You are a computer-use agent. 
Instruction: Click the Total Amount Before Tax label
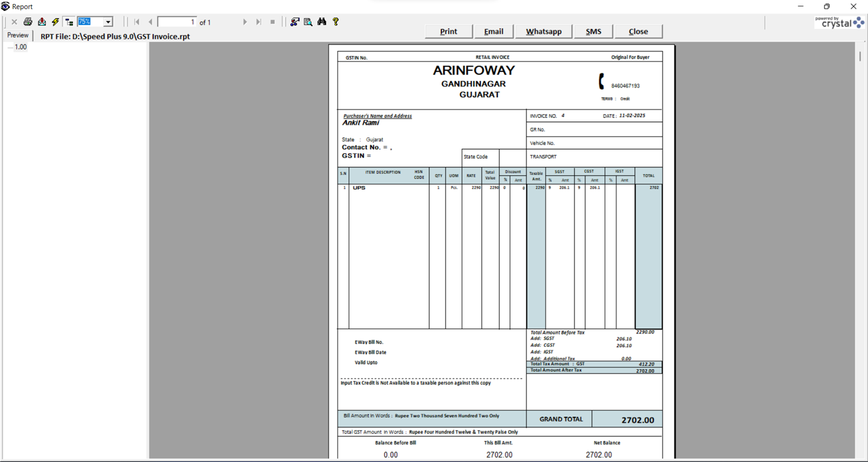click(x=557, y=333)
